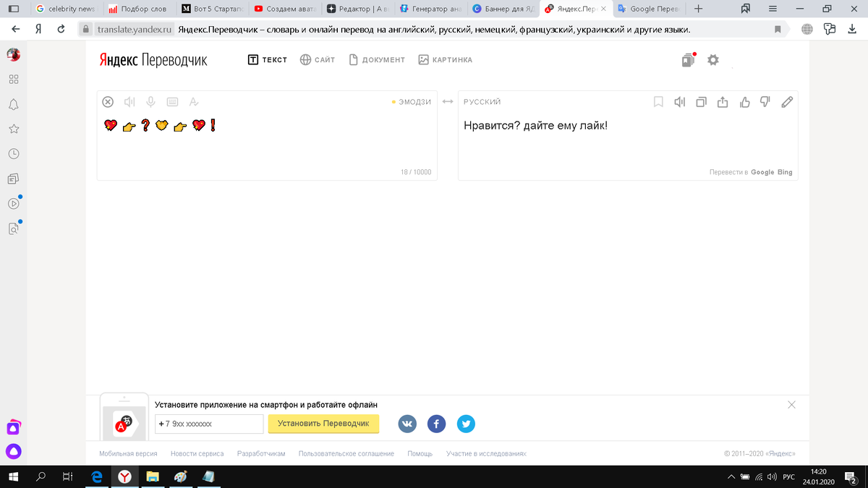Switch to the ТЕКСТ tab
The width and height of the screenshot is (868, 488).
(x=268, y=60)
